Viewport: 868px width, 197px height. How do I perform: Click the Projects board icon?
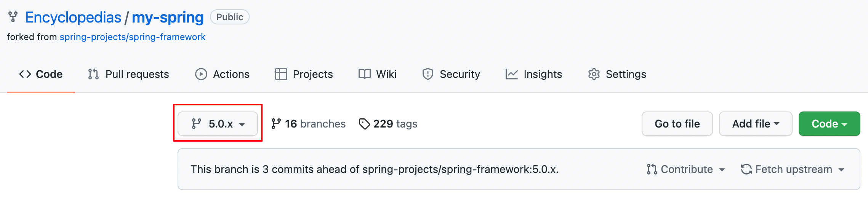281,74
